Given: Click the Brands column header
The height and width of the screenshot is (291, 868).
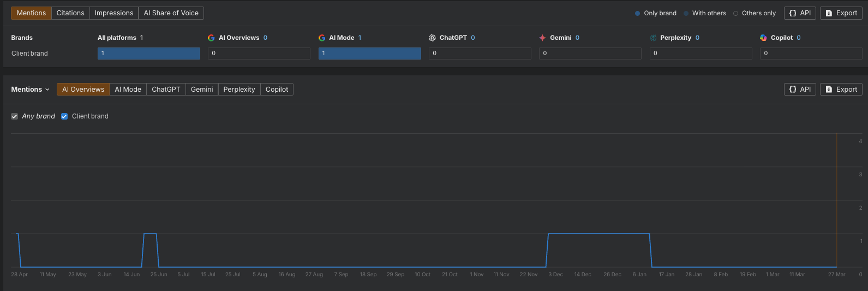Looking at the screenshot, I should (22, 38).
